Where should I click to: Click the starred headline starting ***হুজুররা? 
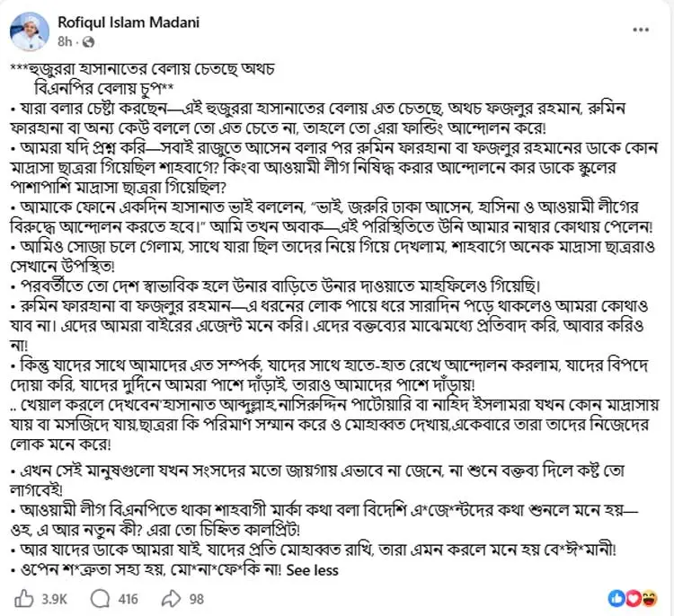[142, 78]
